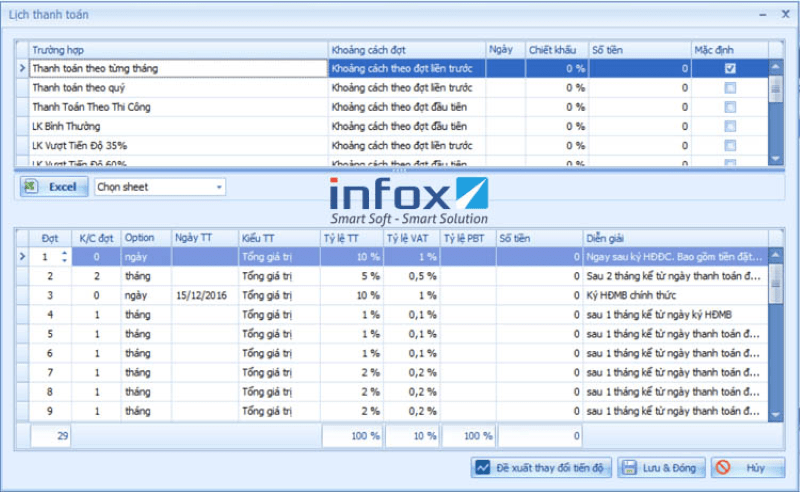The image size is (800, 492).
Task: Click the green Excel spreadsheet icon
Action: [x=31, y=186]
